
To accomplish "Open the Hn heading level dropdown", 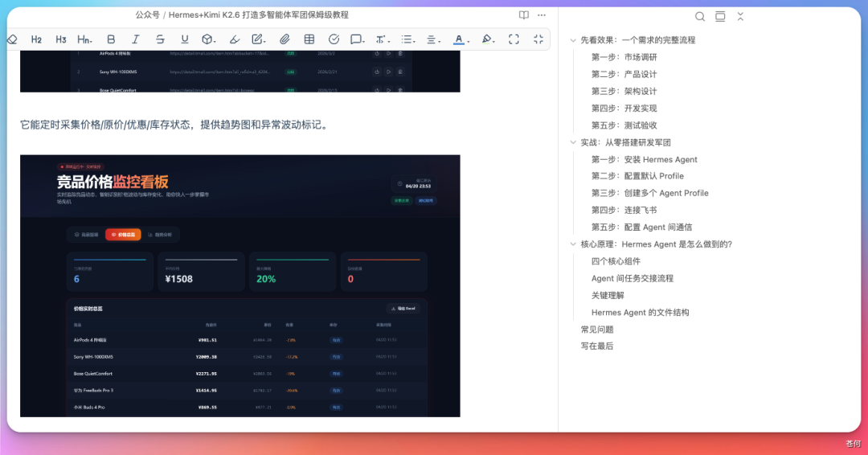I will coord(84,39).
